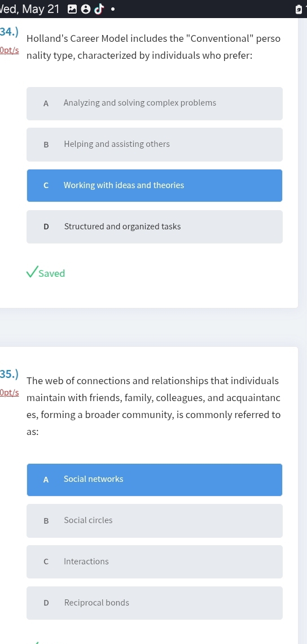Choose 'Social circles' answer option

point(154,520)
